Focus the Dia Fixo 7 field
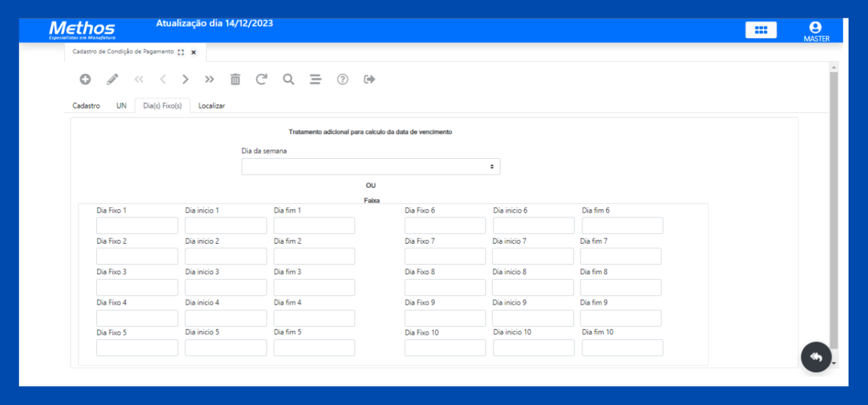Screen dimensions: 868x405 tap(445, 256)
